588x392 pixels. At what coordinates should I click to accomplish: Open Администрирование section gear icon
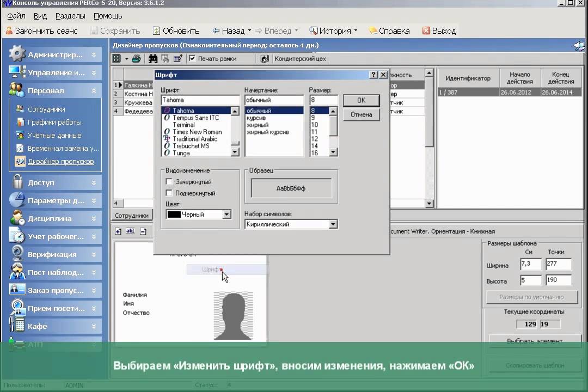pos(17,54)
